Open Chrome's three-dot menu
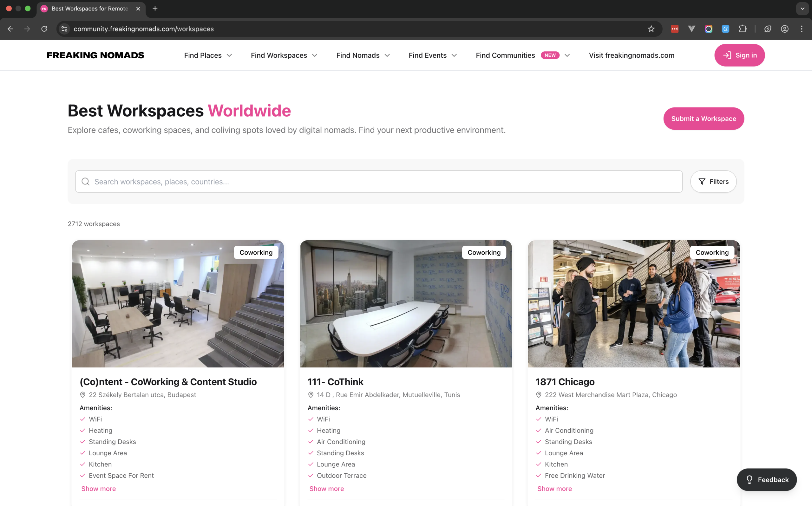The height and width of the screenshot is (506, 812). click(x=801, y=29)
